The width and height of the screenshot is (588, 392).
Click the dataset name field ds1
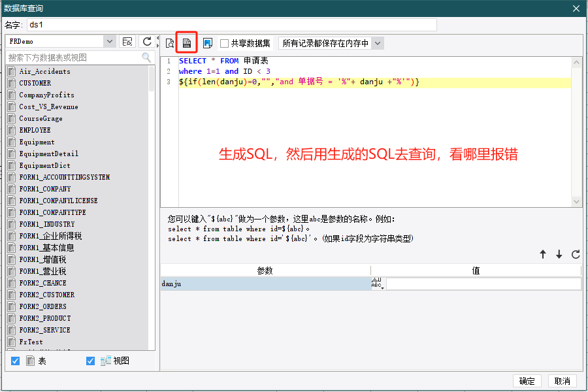tap(232, 25)
